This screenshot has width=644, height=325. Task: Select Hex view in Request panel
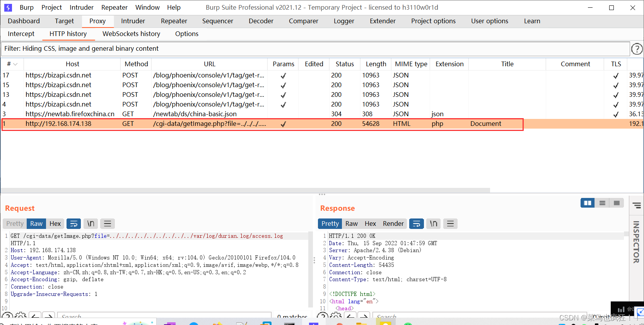[55, 224]
